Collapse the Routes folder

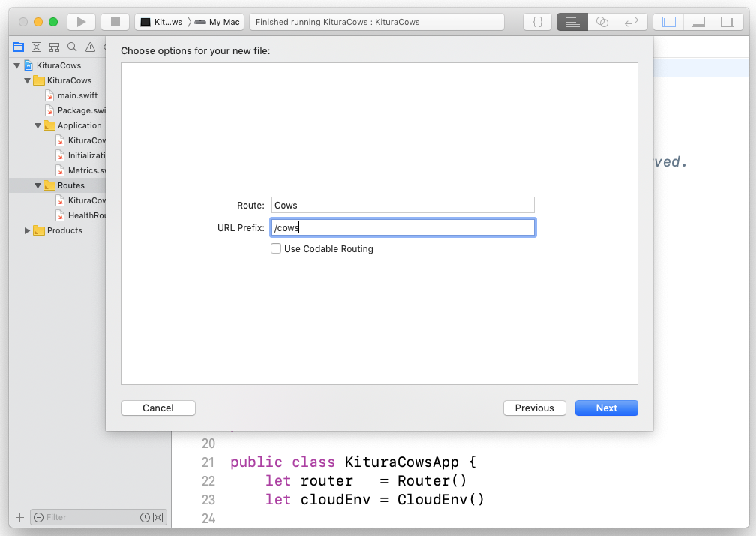pyautogui.click(x=38, y=185)
